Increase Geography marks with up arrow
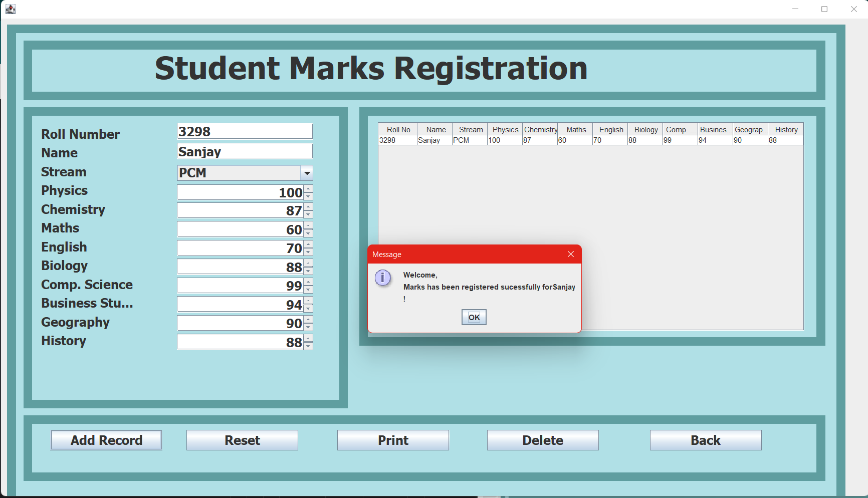Image resolution: width=868 pixels, height=498 pixels. (x=308, y=320)
